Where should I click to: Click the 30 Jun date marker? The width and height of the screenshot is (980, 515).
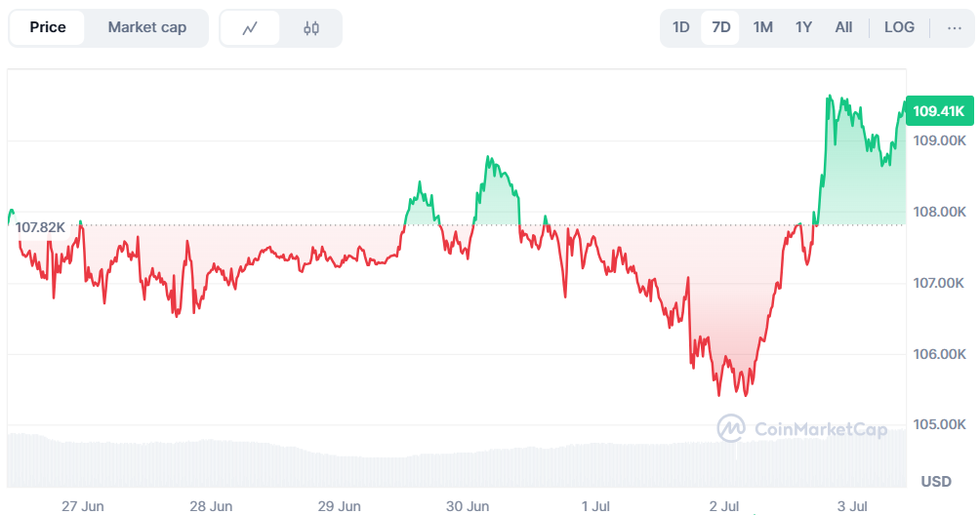468,506
